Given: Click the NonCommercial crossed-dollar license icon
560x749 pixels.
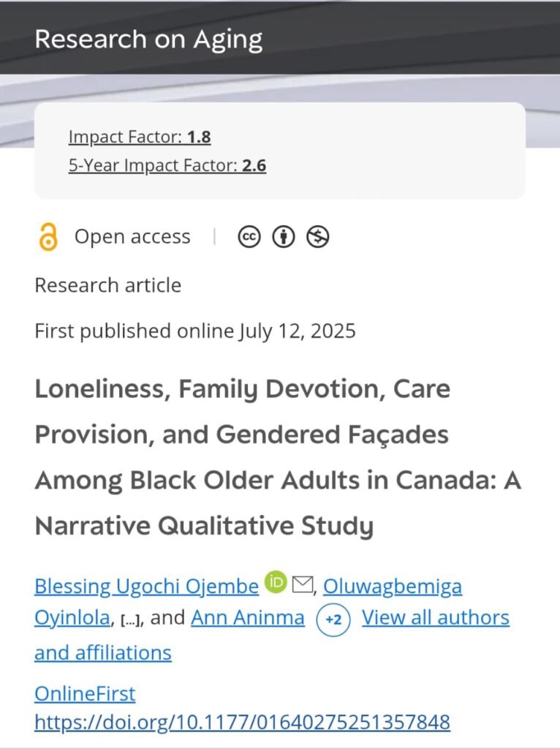Looking at the screenshot, I should [x=317, y=236].
